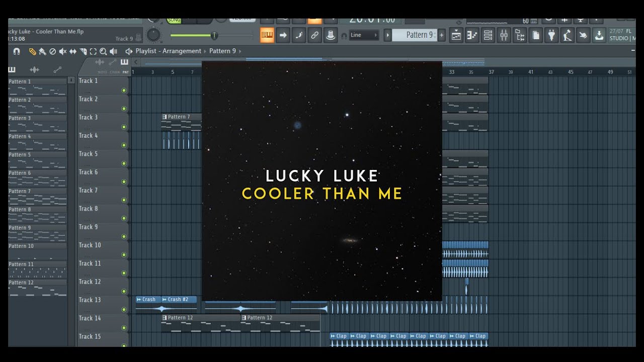Image resolution: width=644 pixels, height=362 pixels.
Task: Mute Track 10 green LED
Action: [x=124, y=255]
